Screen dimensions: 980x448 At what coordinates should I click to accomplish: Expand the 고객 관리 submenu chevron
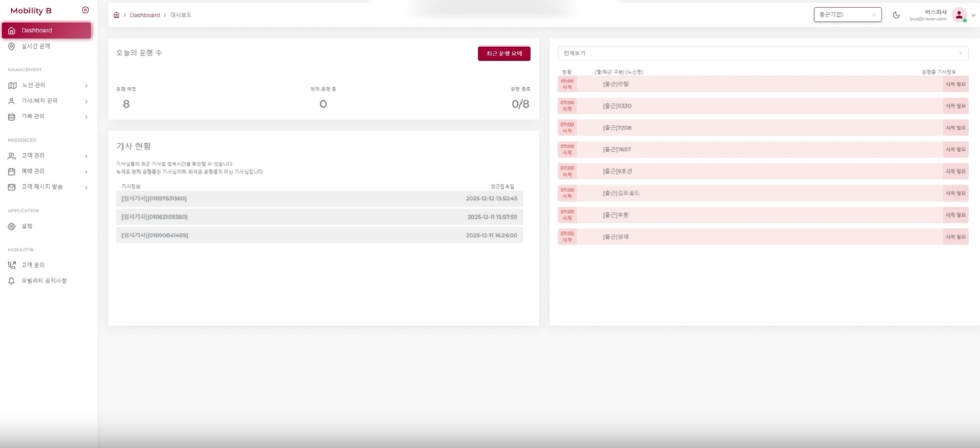coord(86,156)
